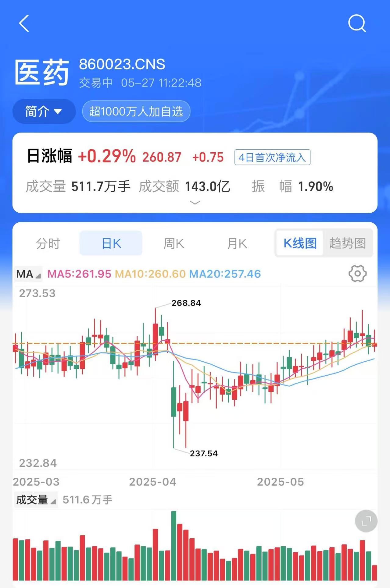Open chart settings gear icon
The width and height of the screenshot is (390, 588).
(357, 273)
